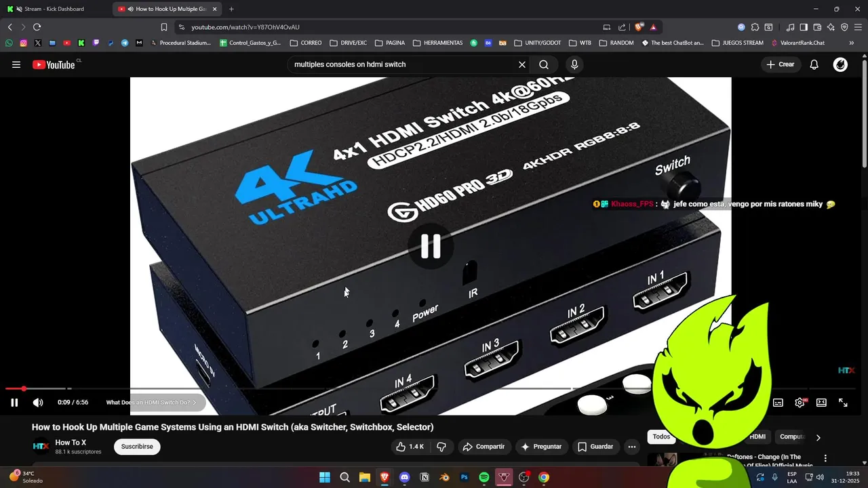Show more bookmarks with double chevron
This screenshot has height=488, width=868.
(852, 43)
